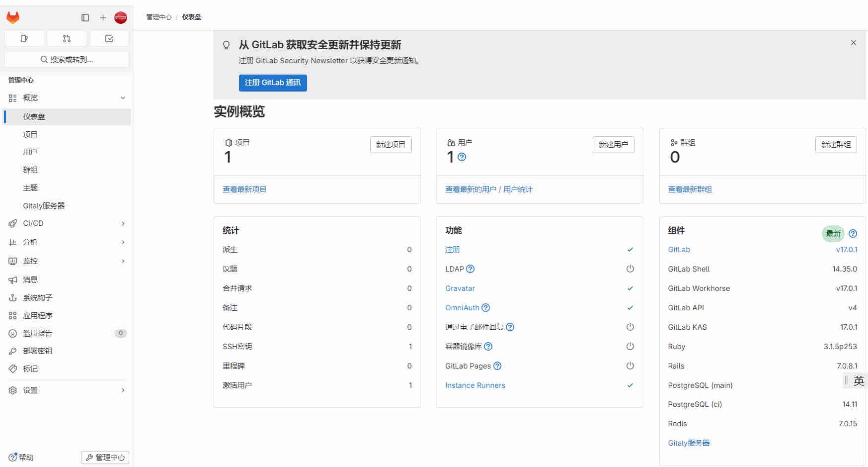Click help icon in 组件 header
This screenshot has height=467, width=868.
(x=853, y=234)
